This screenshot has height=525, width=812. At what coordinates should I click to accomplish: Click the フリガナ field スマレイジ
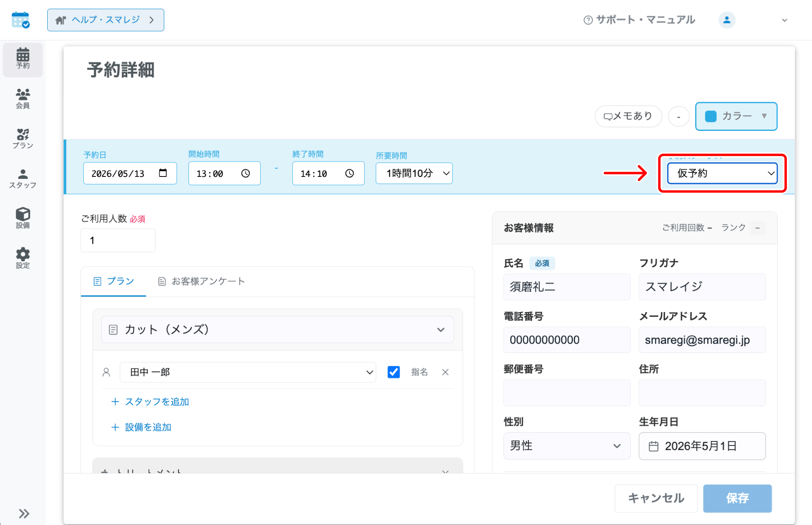point(702,287)
